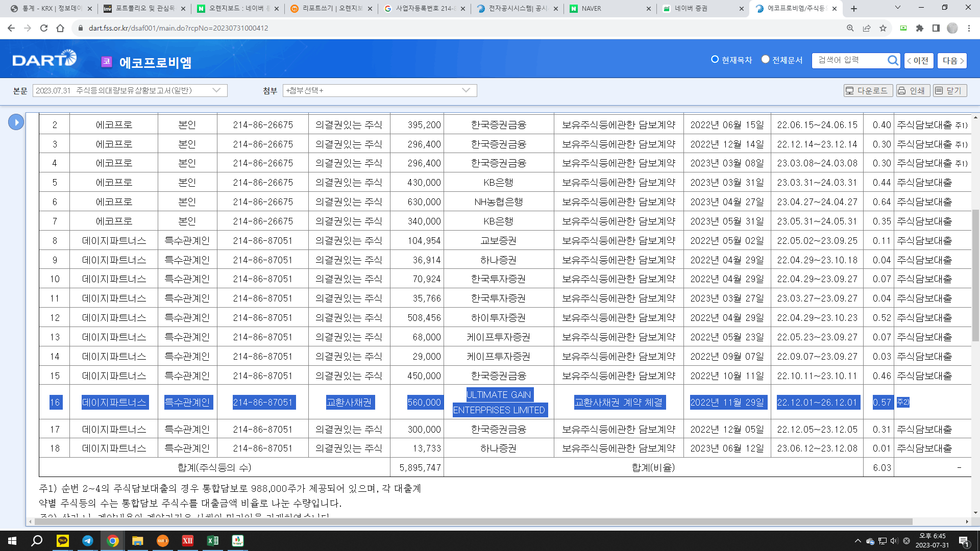The height and width of the screenshot is (551, 980).
Task: Expand the left sidebar arrow toggle
Action: coord(16,122)
